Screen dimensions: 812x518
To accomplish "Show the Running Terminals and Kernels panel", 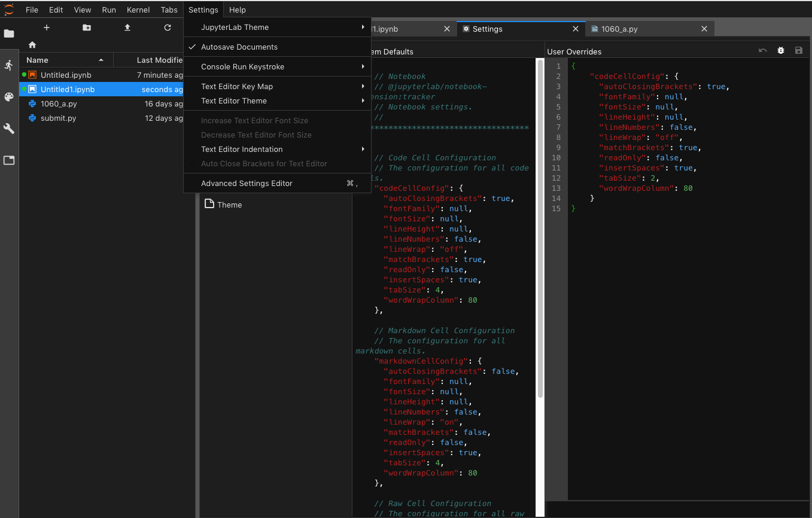I will pos(9,65).
